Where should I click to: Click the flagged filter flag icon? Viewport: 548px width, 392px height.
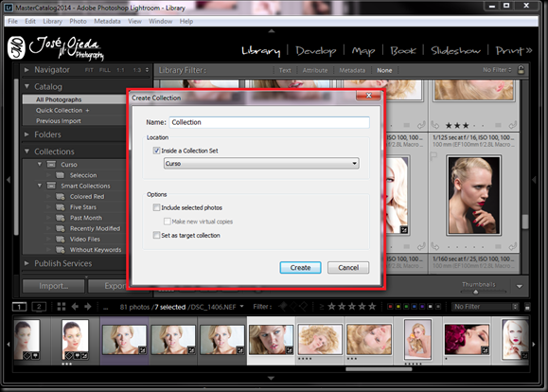282,307
